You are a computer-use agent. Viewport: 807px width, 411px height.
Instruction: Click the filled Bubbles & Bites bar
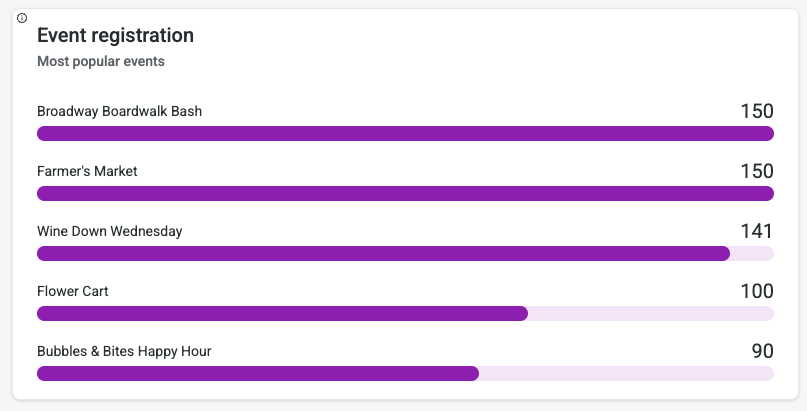click(258, 374)
